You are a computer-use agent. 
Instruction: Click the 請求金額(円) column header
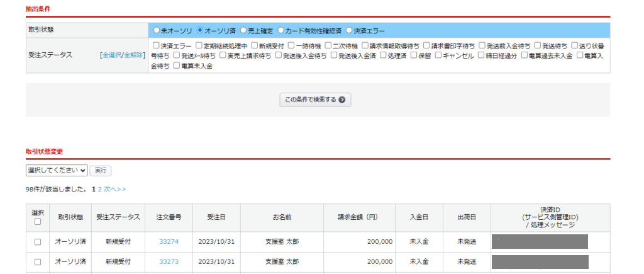coord(359,218)
